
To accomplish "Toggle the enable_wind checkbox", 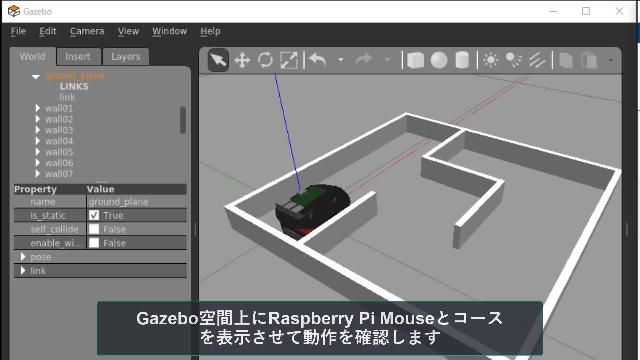I will click(94, 243).
